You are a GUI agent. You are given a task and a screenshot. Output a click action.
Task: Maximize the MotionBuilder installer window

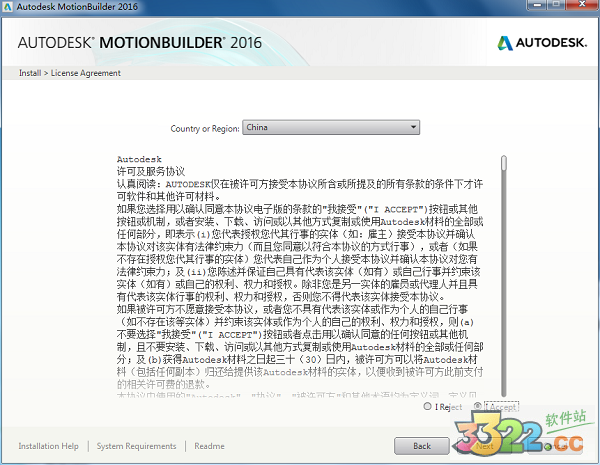(558, 5)
